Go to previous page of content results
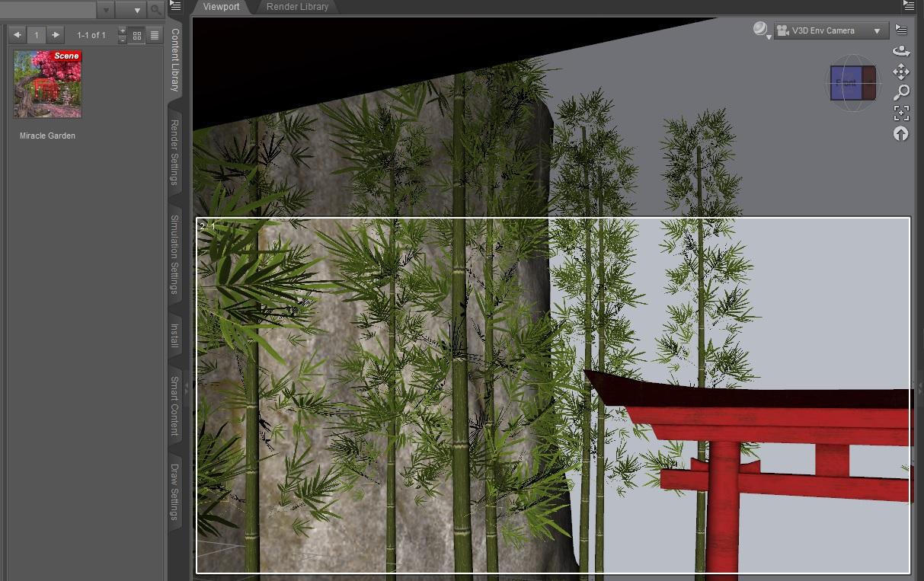The image size is (924, 581). pyautogui.click(x=17, y=35)
